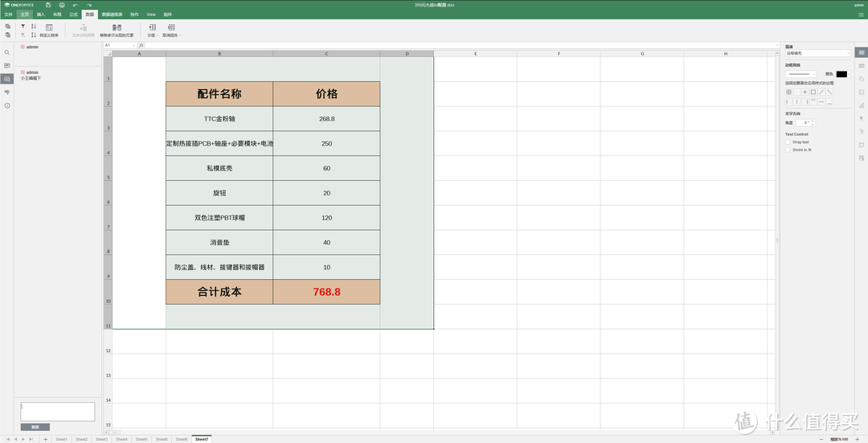Screen dimensions: 868x443
Task: Enable Shrink to fit checkbox
Action: (x=788, y=150)
